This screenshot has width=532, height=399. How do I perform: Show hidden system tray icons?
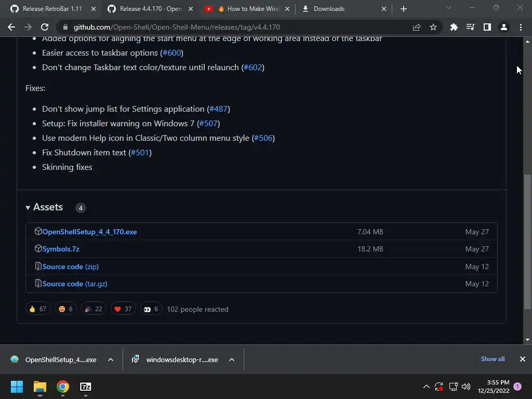click(x=427, y=387)
